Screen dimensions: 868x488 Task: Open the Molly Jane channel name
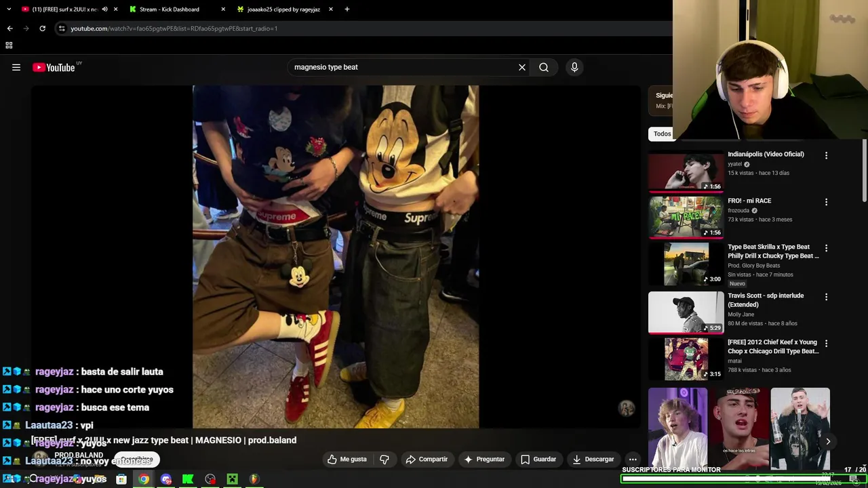coord(742,314)
